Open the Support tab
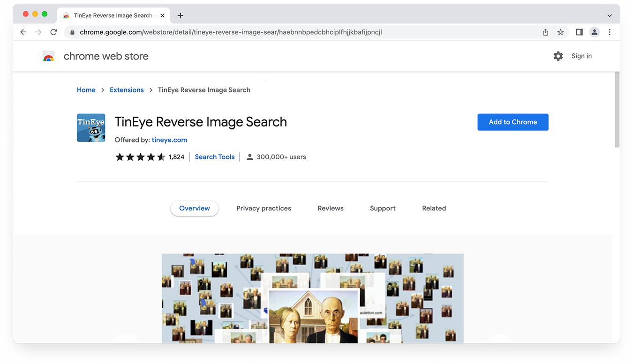 [x=383, y=208]
